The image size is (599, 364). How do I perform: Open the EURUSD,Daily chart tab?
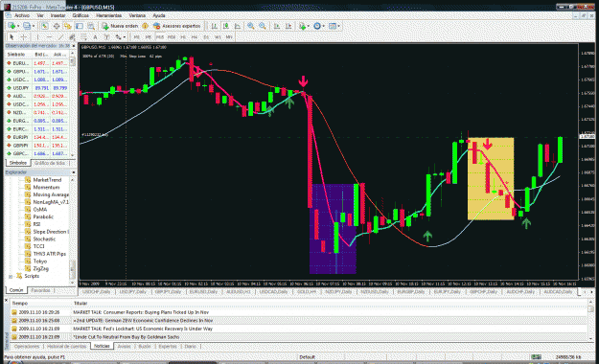(x=203, y=292)
